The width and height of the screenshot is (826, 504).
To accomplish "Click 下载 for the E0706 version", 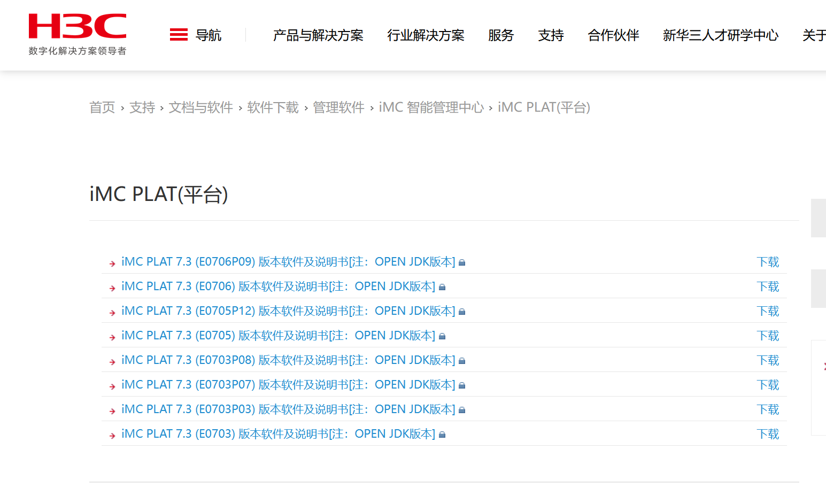I will (x=768, y=286).
